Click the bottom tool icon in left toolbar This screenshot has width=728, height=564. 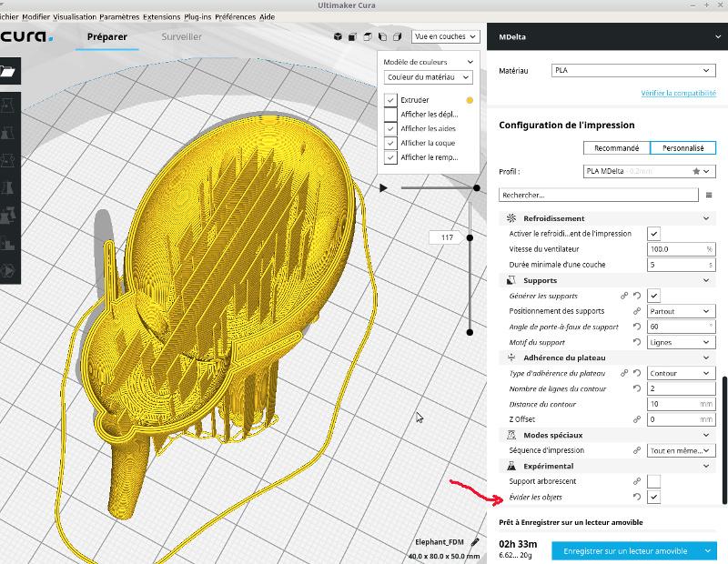coord(7,270)
